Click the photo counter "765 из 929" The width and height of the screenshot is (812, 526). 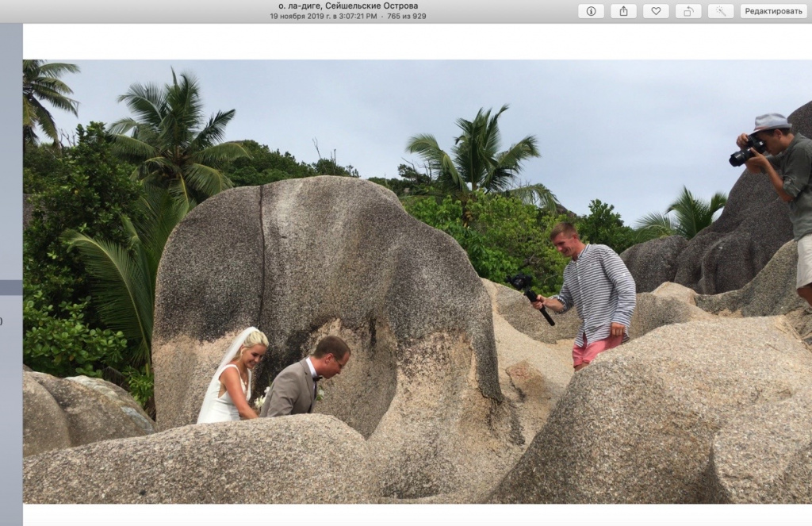click(407, 16)
